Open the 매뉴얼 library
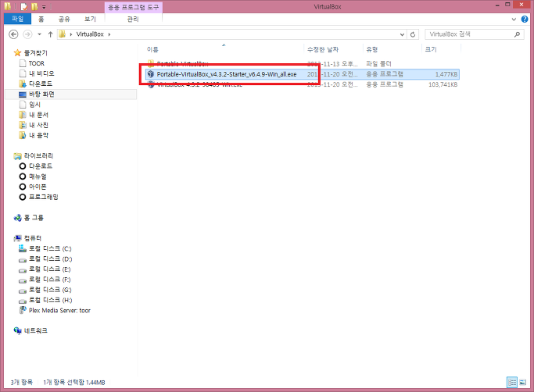 point(38,176)
